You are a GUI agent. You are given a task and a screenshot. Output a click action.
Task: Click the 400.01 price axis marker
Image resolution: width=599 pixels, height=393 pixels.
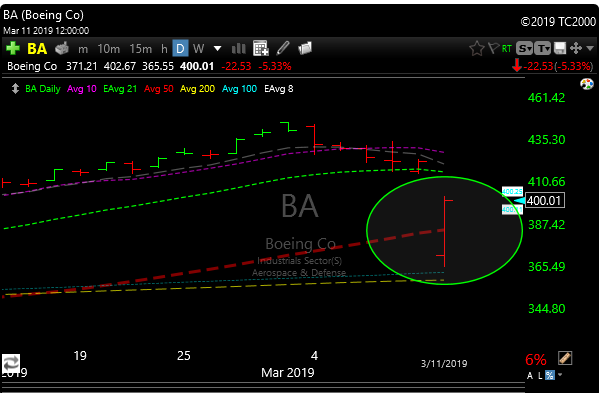point(544,201)
